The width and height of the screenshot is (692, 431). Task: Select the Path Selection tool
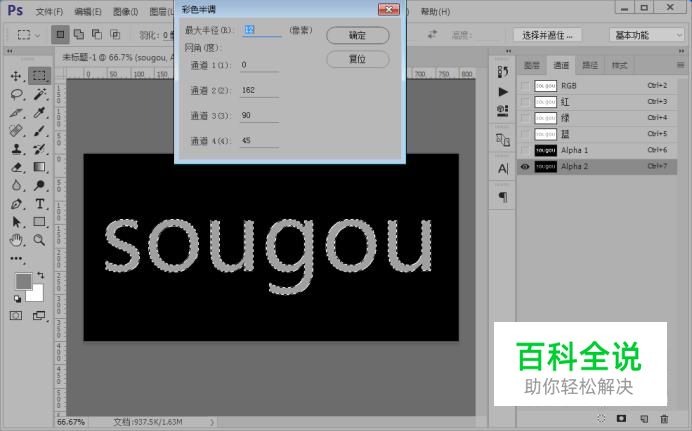(16, 222)
